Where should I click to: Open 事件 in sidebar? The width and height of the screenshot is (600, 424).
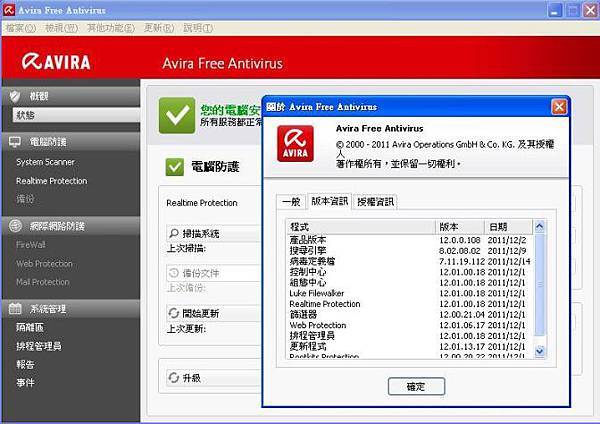click(x=25, y=382)
